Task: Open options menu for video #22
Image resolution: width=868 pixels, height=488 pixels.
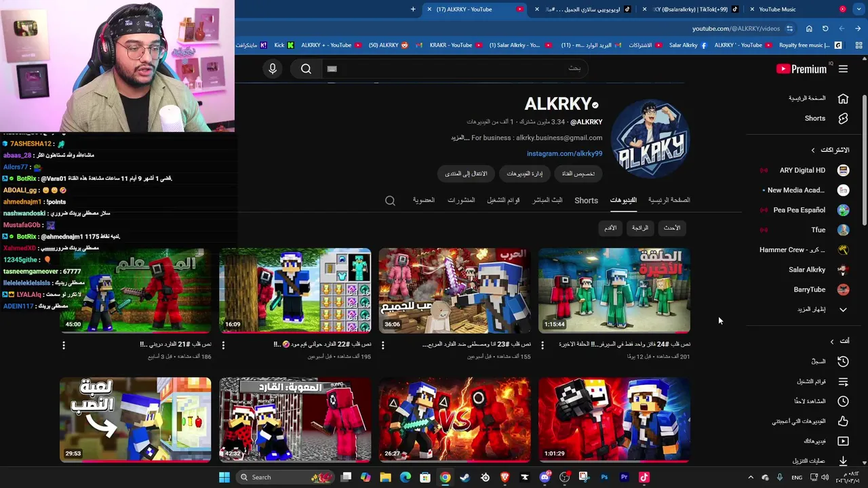Action: tap(223, 345)
